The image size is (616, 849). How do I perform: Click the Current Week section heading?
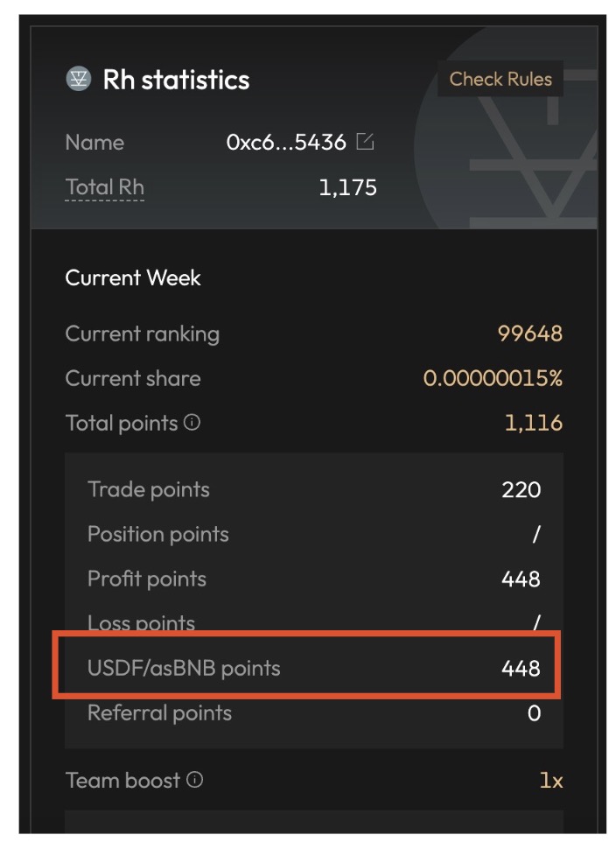coord(133,278)
